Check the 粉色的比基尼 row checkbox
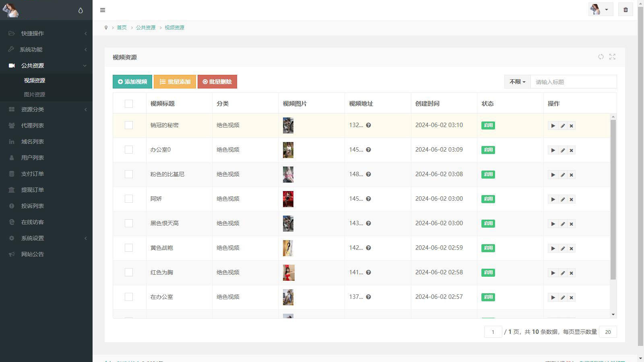Viewport: 644px width, 362px height. point(129,174)
